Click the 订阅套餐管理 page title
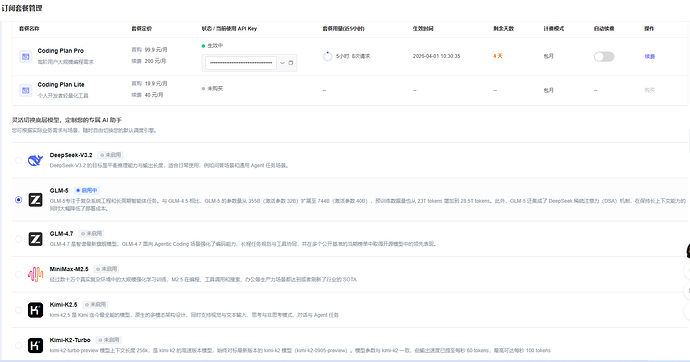Screen dimensions: 690x362 click(x=22, y=8)
